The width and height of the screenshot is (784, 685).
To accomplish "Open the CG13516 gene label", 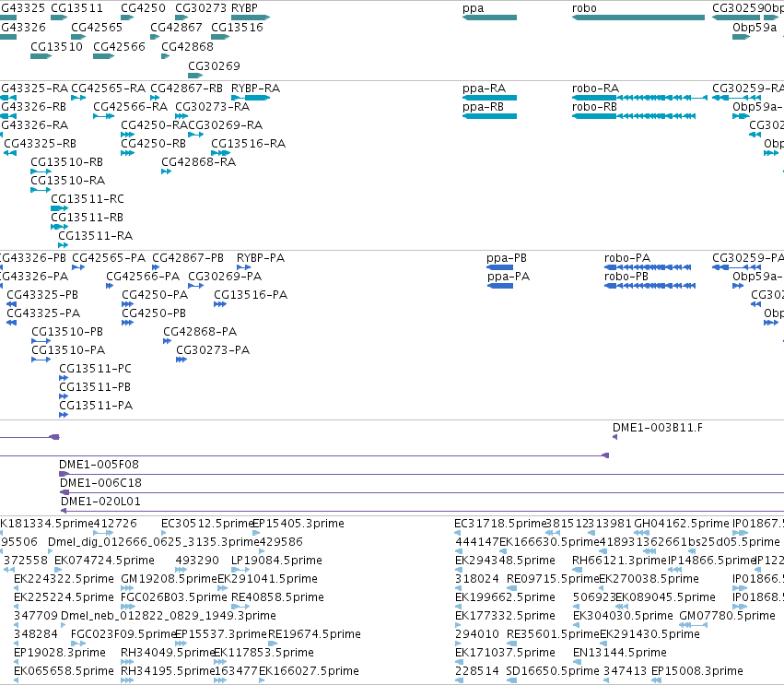I will point(237,28).
